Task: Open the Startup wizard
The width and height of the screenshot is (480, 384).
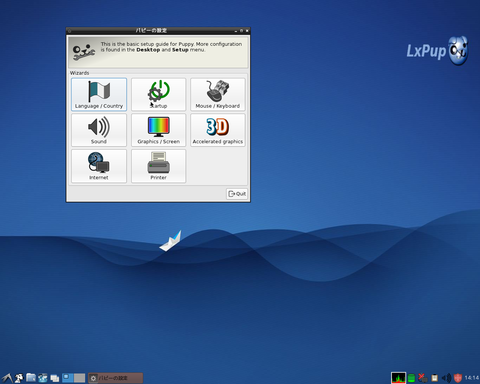Action: click(x=158, y=94)
